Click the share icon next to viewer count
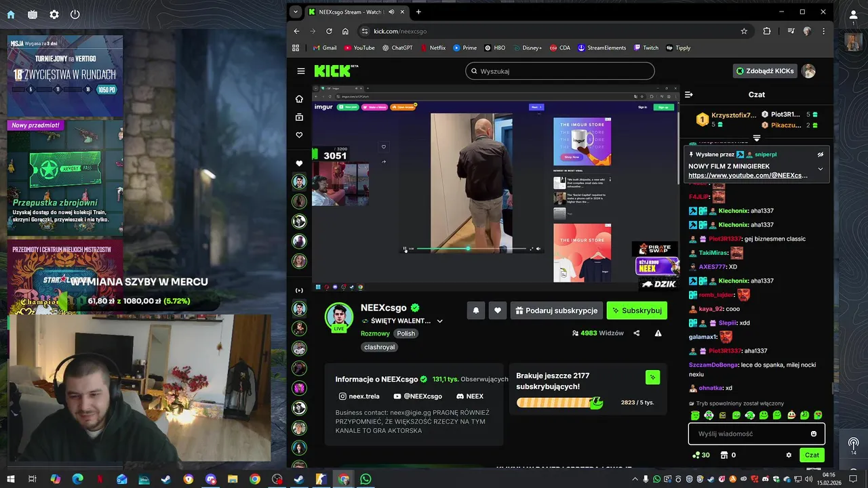This screenshot has width=868, height=488. 636,333
